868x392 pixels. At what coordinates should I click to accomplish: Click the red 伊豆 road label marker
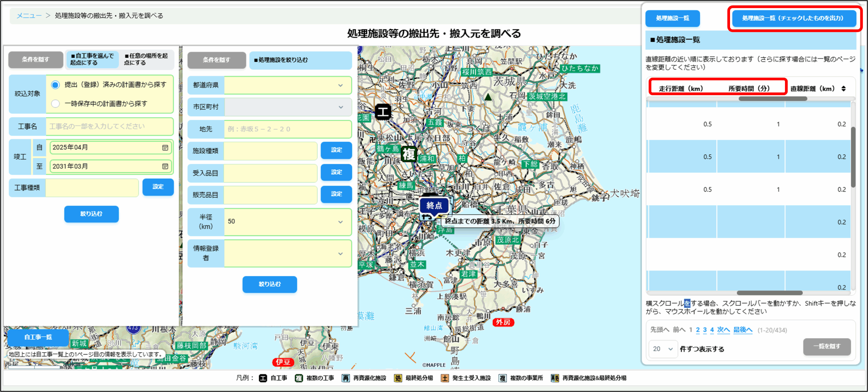click(x=283, y=362)
